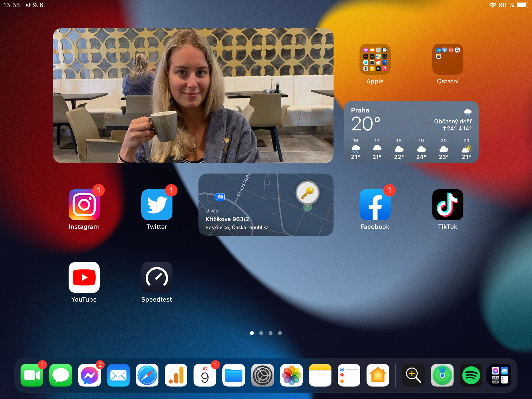Start the Speedtest app
This screenshot has height=399, width=532.
157,277
